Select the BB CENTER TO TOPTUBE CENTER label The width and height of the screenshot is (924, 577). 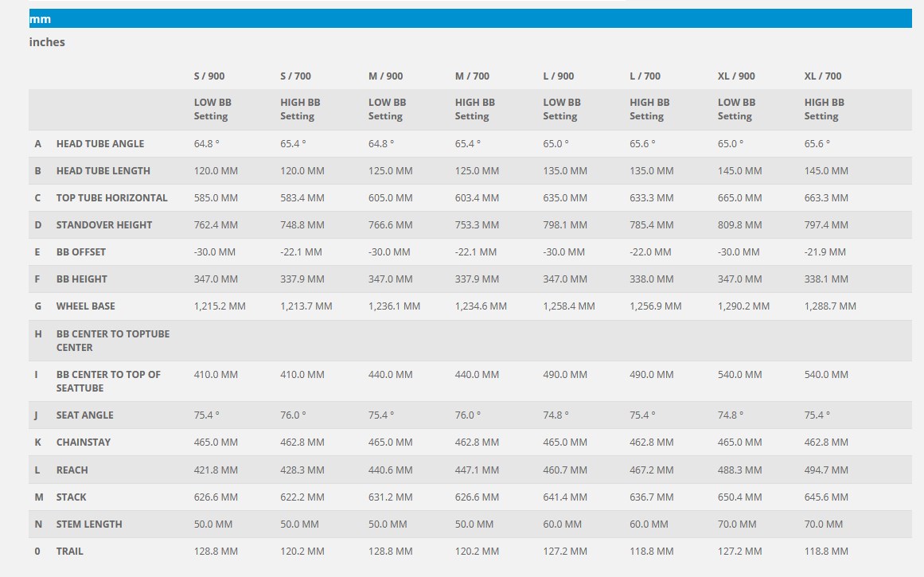pos(112,341)
